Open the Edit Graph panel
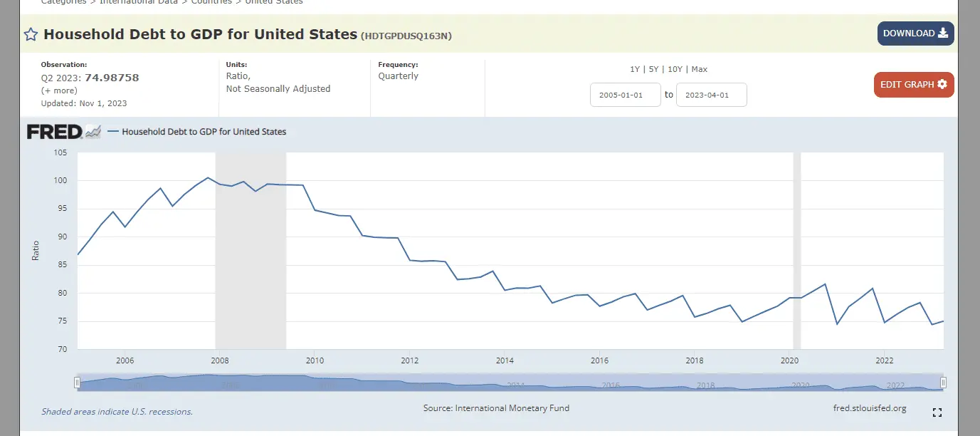 [x=913, y=85]
